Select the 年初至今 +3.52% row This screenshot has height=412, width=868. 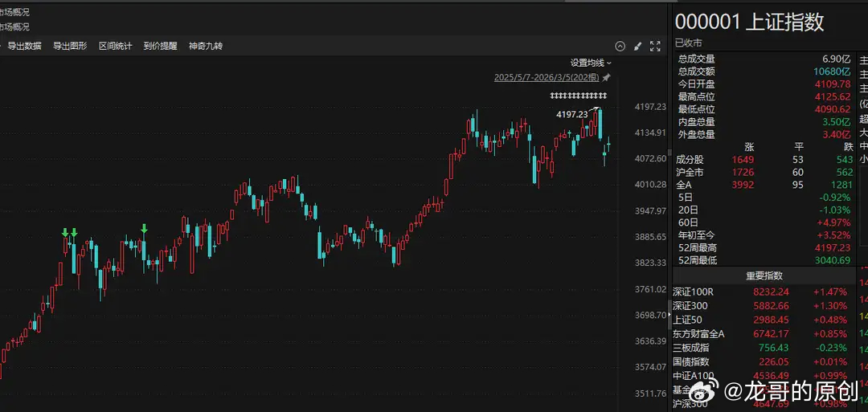[x=764, y=235]
